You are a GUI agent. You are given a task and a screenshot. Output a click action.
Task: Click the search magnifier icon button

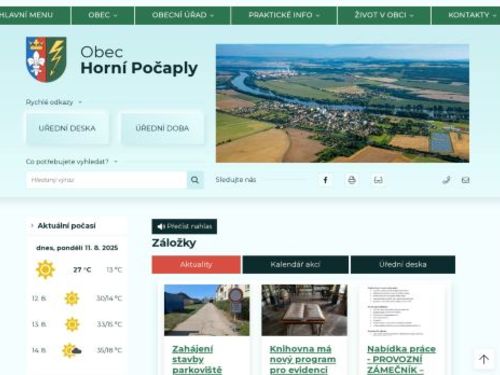point(195,180)
